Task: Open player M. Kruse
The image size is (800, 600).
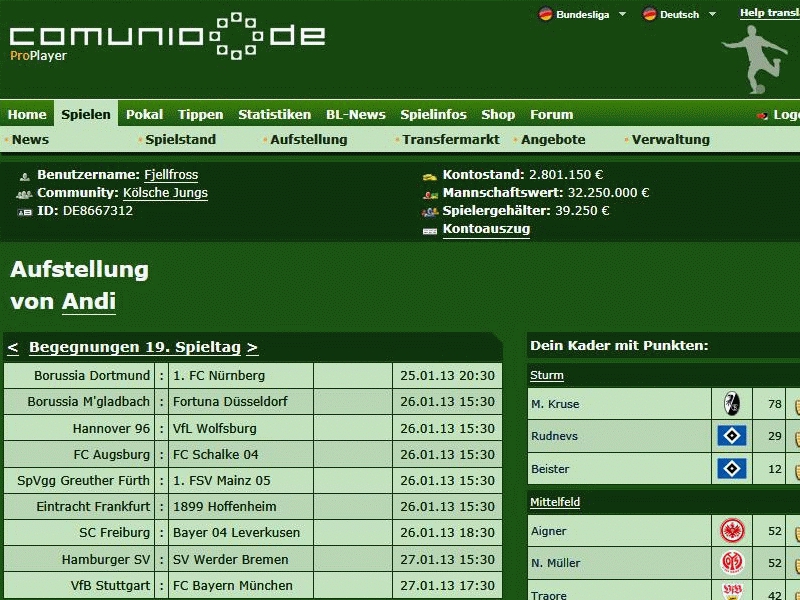Action: tap(555, 404)
